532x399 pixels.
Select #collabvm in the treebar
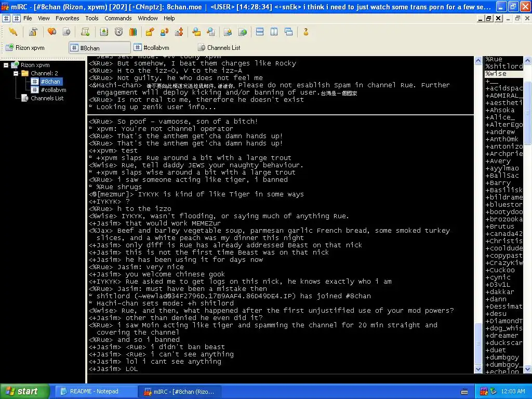(54, 90)
